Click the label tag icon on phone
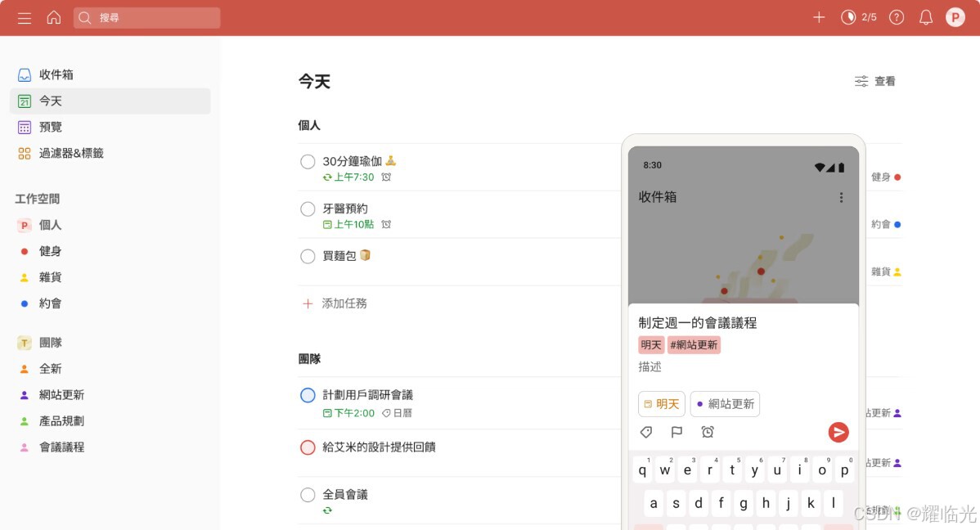The image size is (980, 530). click(x=646, y=432)
